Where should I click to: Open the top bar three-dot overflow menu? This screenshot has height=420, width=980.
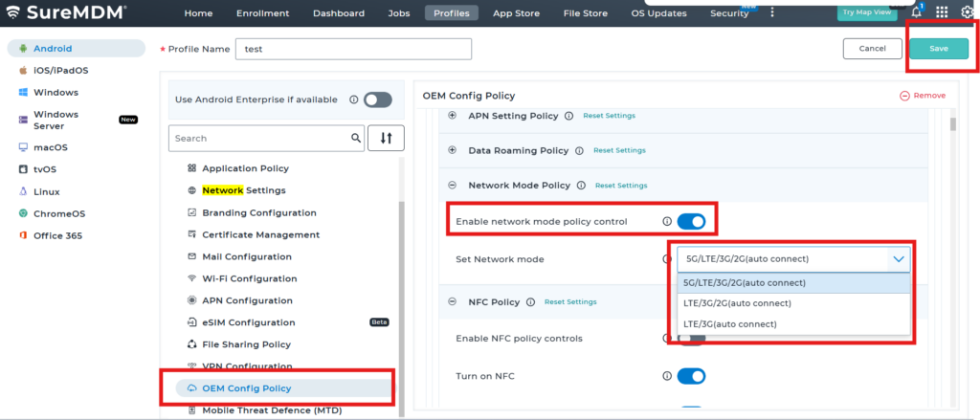pyautogui.click(x=772, y=12)
